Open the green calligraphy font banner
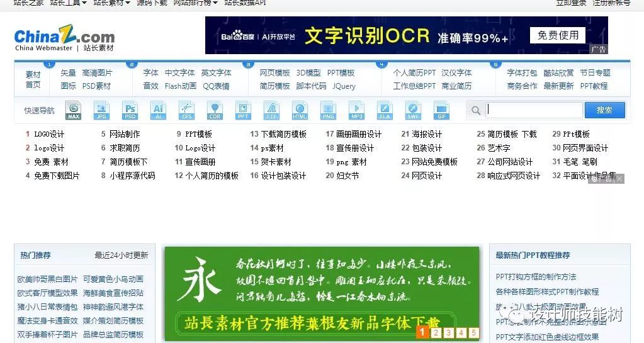644x343 pixels. [322, 293]
